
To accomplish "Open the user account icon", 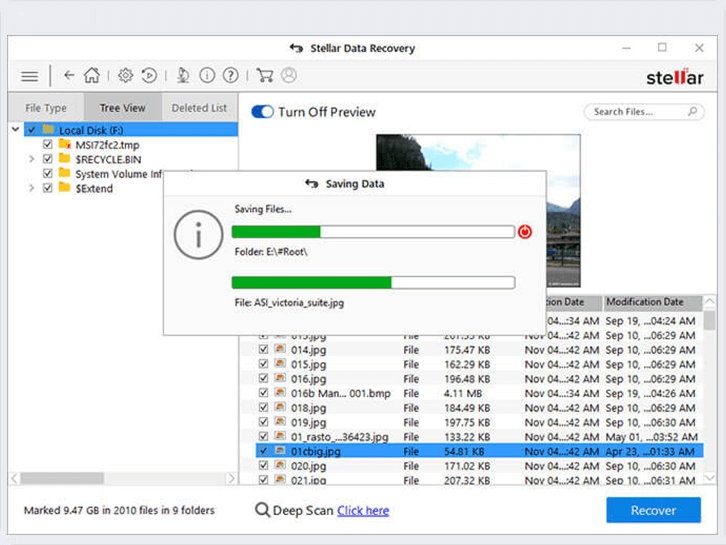I will coord(289,75).
